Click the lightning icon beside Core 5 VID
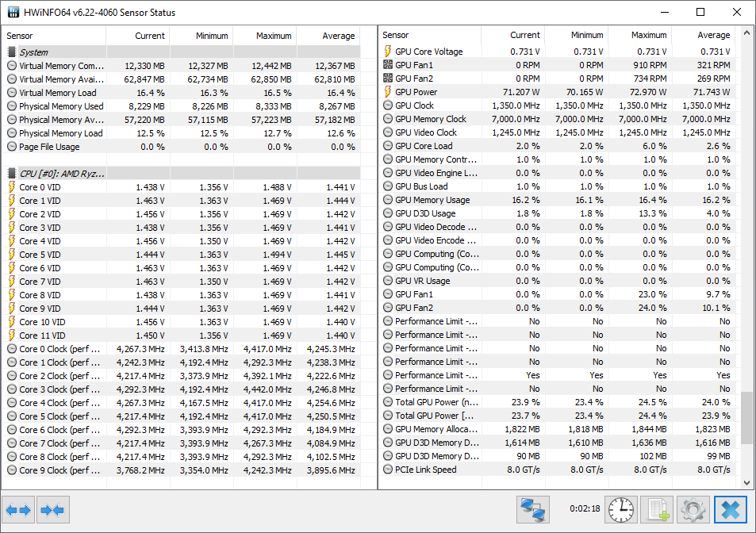Screen dimensions: 756x533 (x=12, y=255)
